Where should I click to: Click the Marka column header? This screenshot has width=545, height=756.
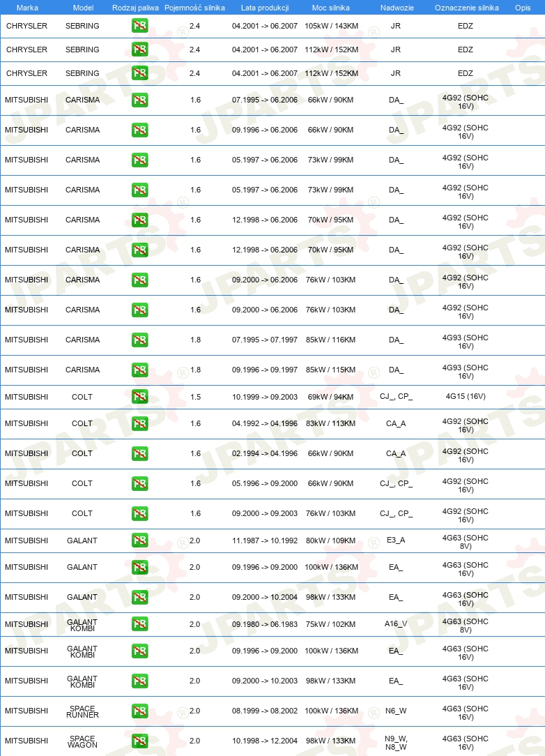[27, 8]
